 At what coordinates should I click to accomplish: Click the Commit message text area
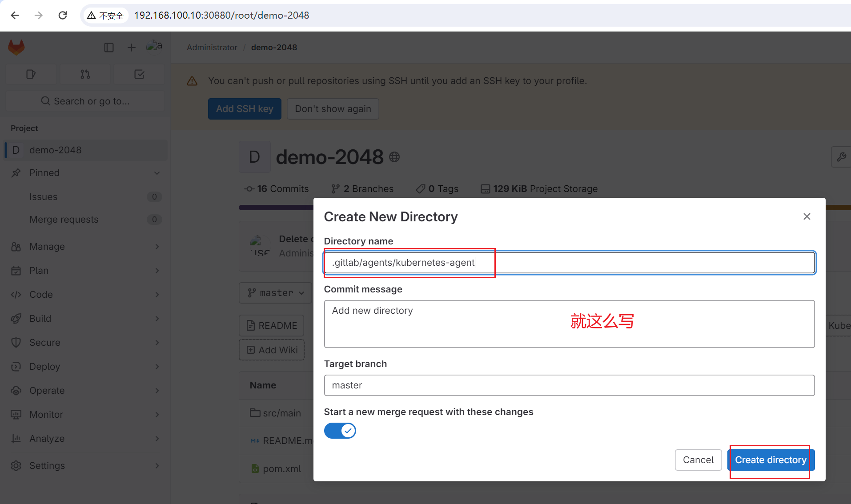pyautogui.click(x=569, y=324)
